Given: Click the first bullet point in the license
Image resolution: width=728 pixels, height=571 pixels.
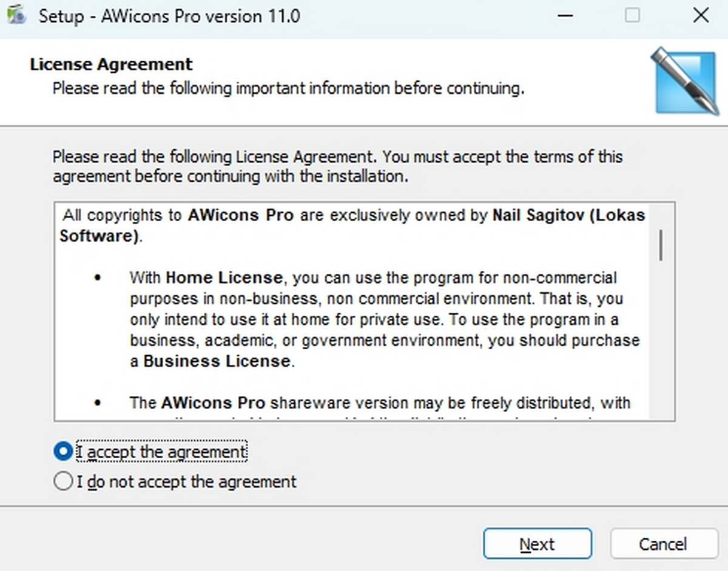Looking at the screenshot, I should point(98,278).
